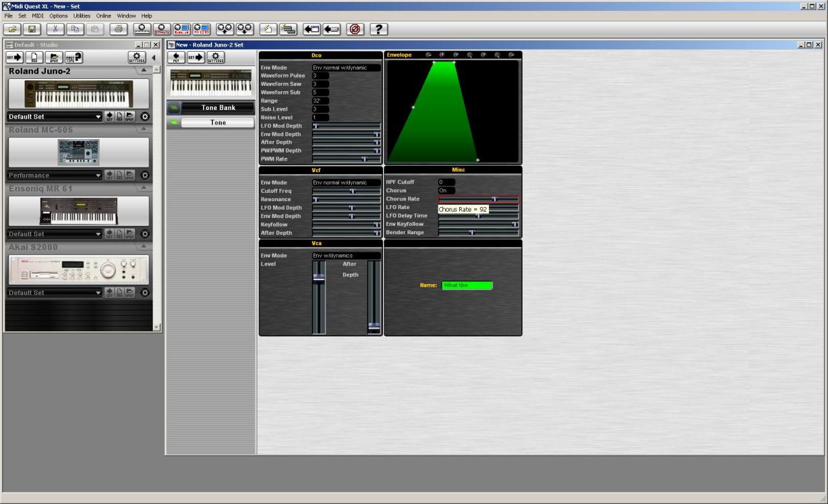Click the Print toolbar icon
The image size is (828, 504).
coord(119,29)
